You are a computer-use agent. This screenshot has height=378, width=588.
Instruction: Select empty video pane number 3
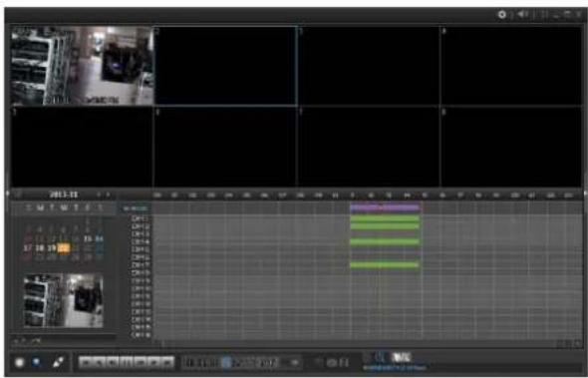tap(369, 65)
